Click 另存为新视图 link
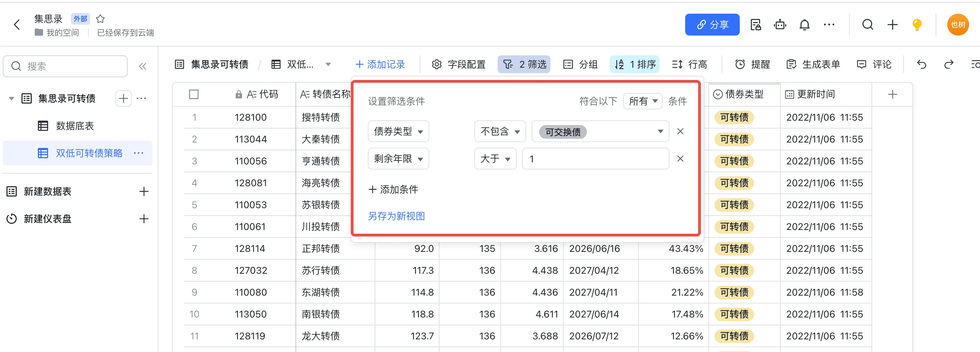The image size is (980, 352). coord(397,216)
